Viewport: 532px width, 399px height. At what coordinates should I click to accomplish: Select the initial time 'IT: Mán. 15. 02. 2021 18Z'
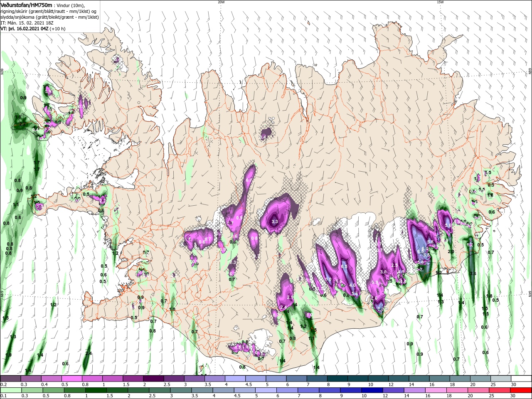click(27, 23)
